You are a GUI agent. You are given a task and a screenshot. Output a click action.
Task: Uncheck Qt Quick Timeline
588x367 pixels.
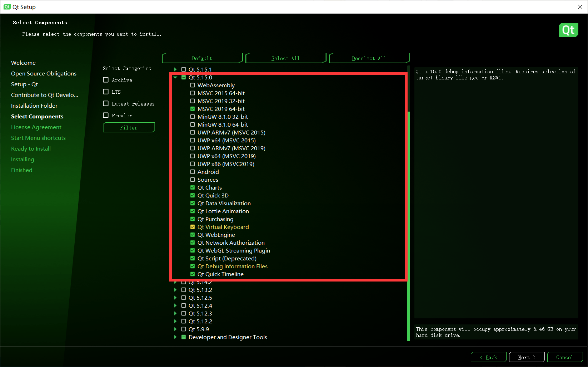point(193,274)
